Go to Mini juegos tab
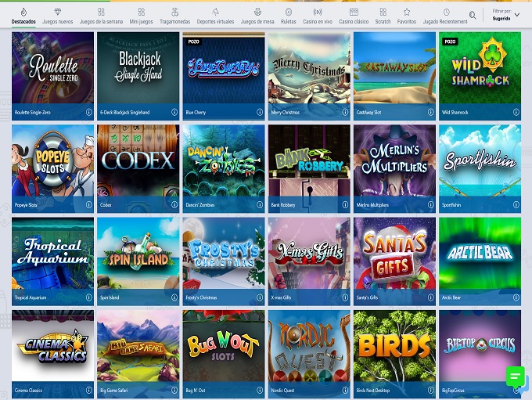532x400 pixels. (141, 16)
